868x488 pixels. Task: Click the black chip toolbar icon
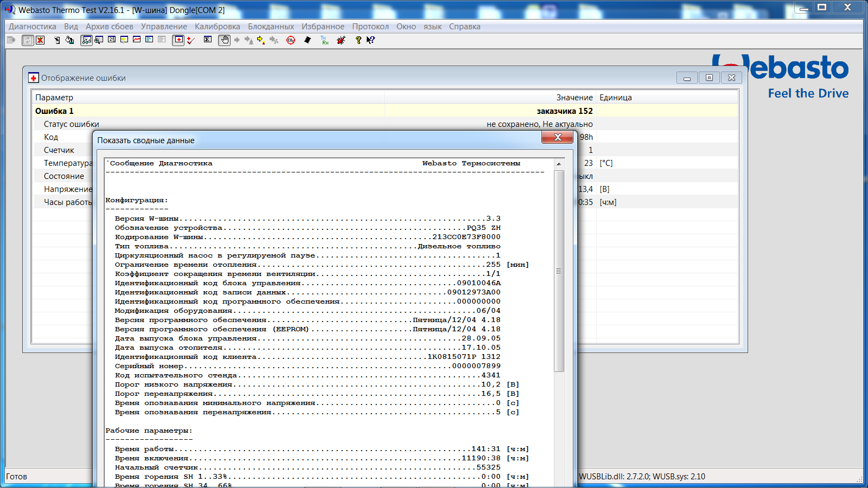[x=308, y=40]
